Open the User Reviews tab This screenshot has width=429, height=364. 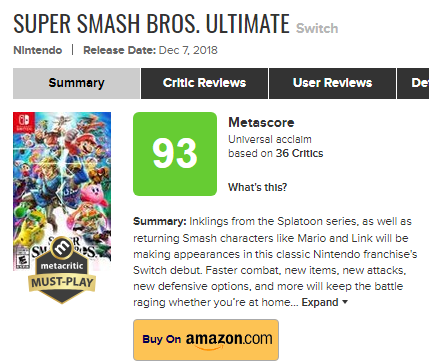(332, 83)
